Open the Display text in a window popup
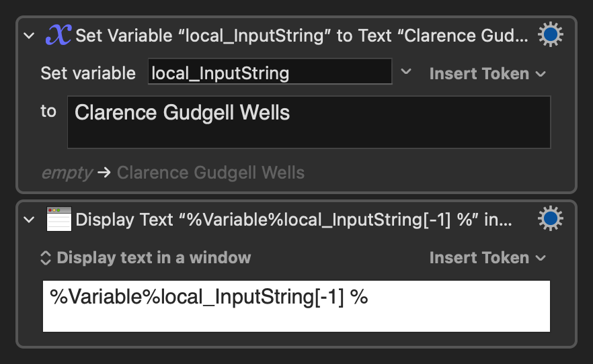Viewport: 593px width, 364px height. 146,257
